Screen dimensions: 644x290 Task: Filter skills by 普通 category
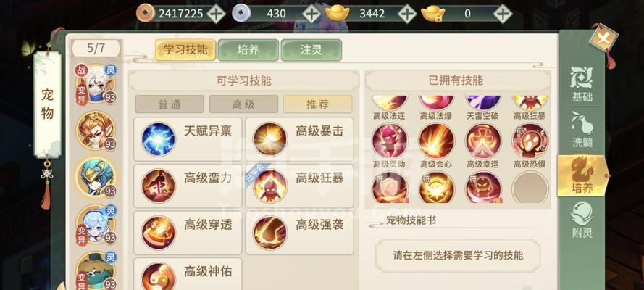(170, 104)
